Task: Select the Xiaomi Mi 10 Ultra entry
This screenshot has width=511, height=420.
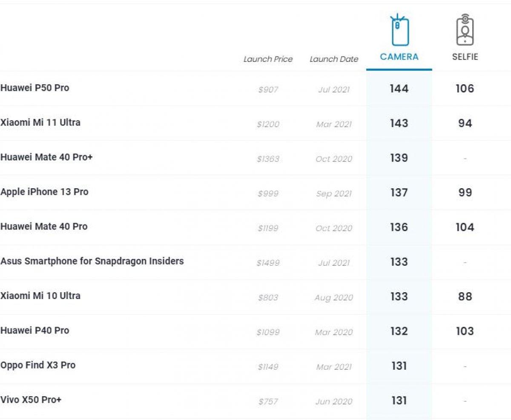Action: click(x=40, y=296)
